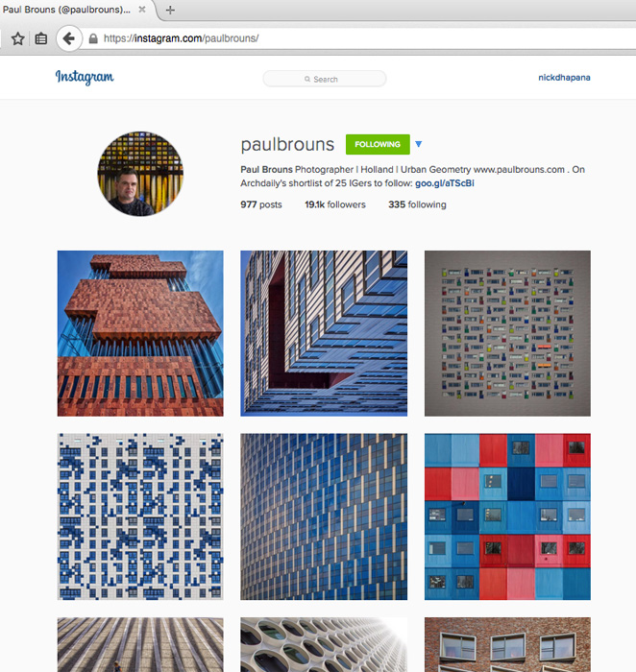Click the padlock security icon
The image size is (636, 672).
click(93, 38)
